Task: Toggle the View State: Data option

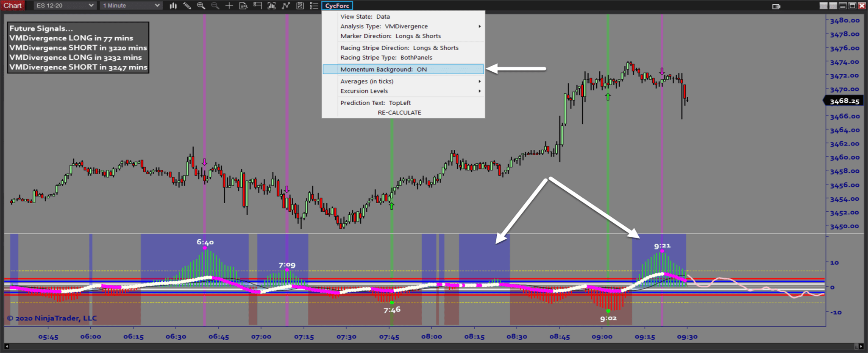Action: (365, 17)
